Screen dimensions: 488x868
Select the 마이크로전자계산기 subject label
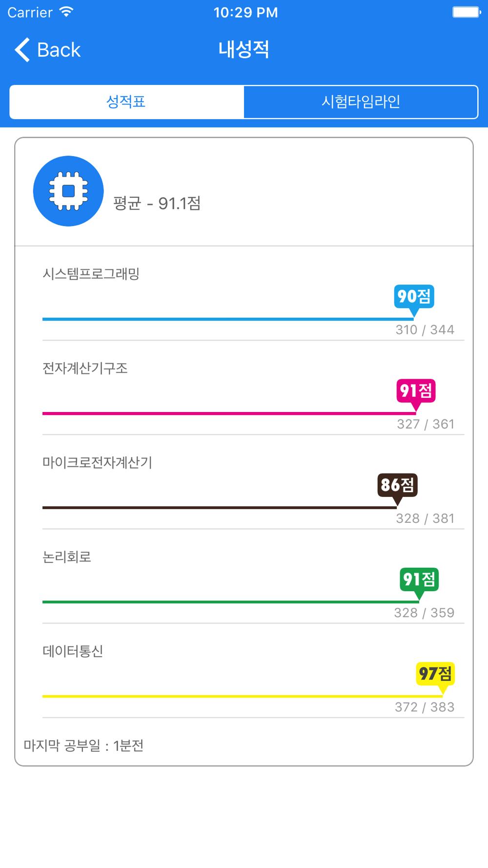pos(98,462)
